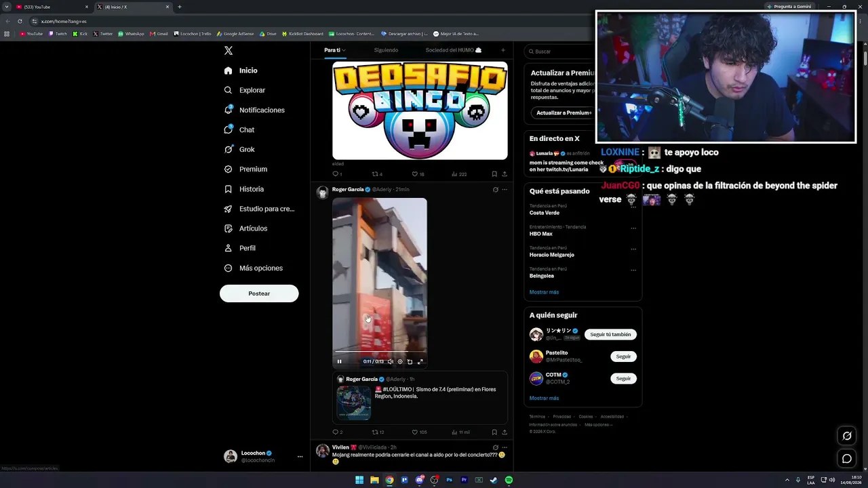Repost the Roger García post
Screen dimensions: 868x488
[378, 432]
